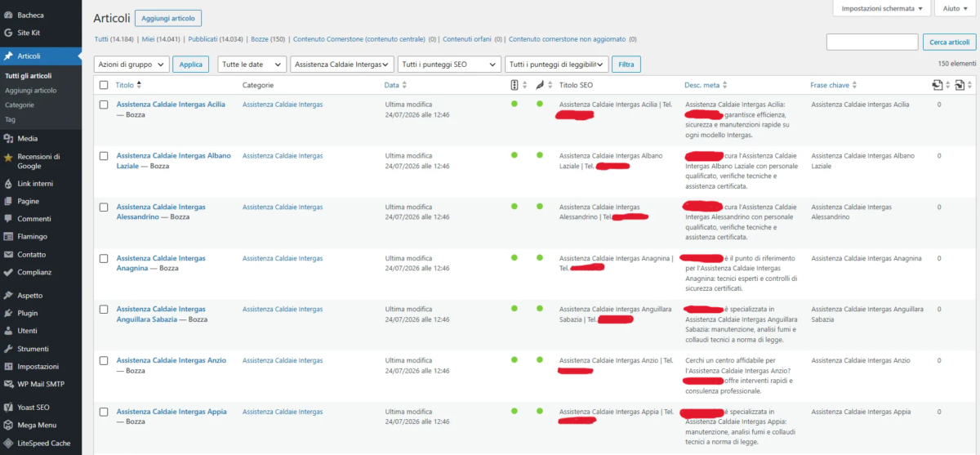Click the Cerca articoli button
Image resolution: width=980 pixels, height=455 pixels.
click(950, 42)
